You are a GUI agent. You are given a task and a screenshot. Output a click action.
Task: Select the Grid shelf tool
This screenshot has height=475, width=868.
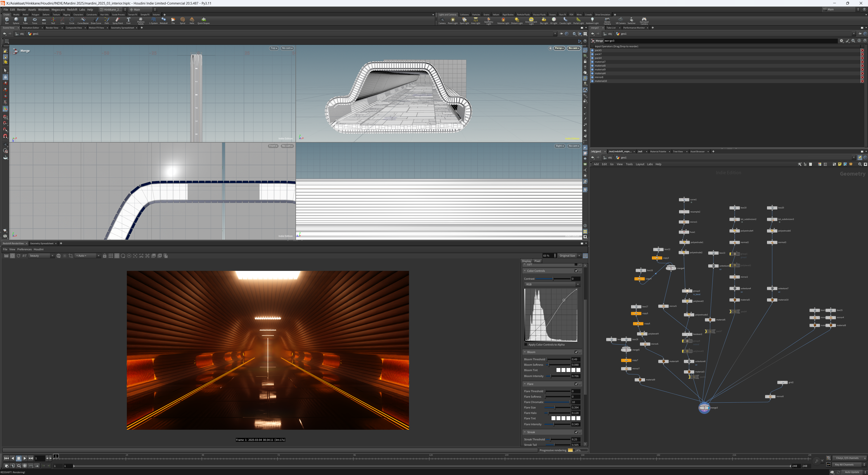(x=44, y=21)
